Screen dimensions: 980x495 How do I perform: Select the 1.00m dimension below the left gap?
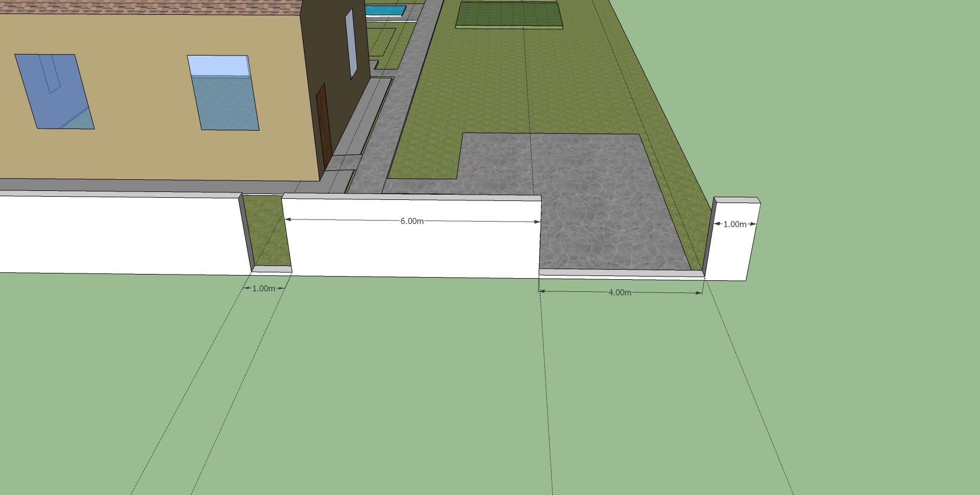(263, 289)
